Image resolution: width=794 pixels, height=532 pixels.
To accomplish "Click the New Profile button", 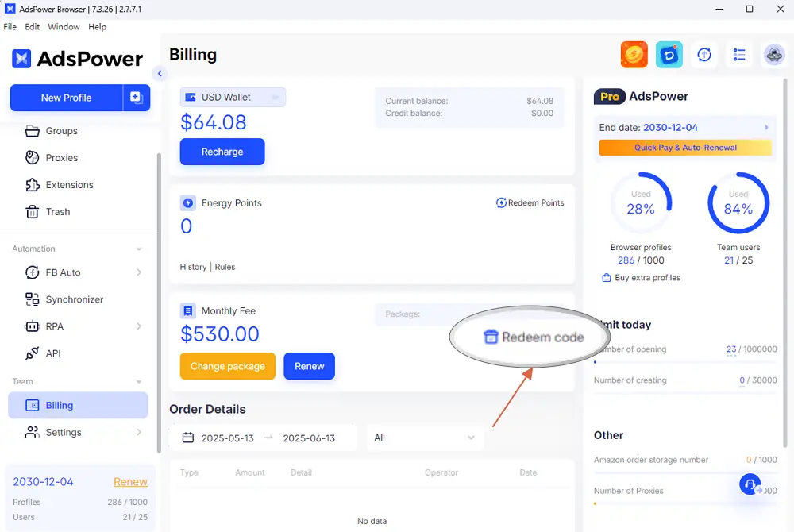I will (x=67, y=97).
